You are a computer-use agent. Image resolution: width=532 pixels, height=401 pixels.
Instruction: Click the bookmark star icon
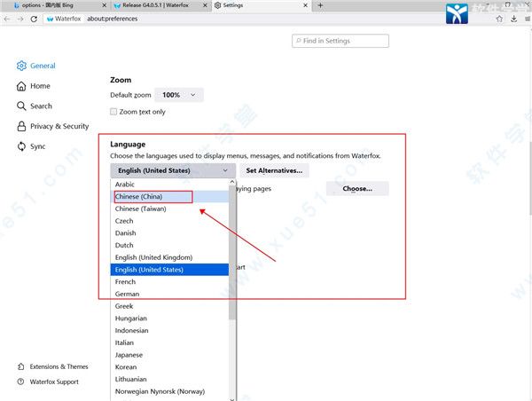click(499, 19)
